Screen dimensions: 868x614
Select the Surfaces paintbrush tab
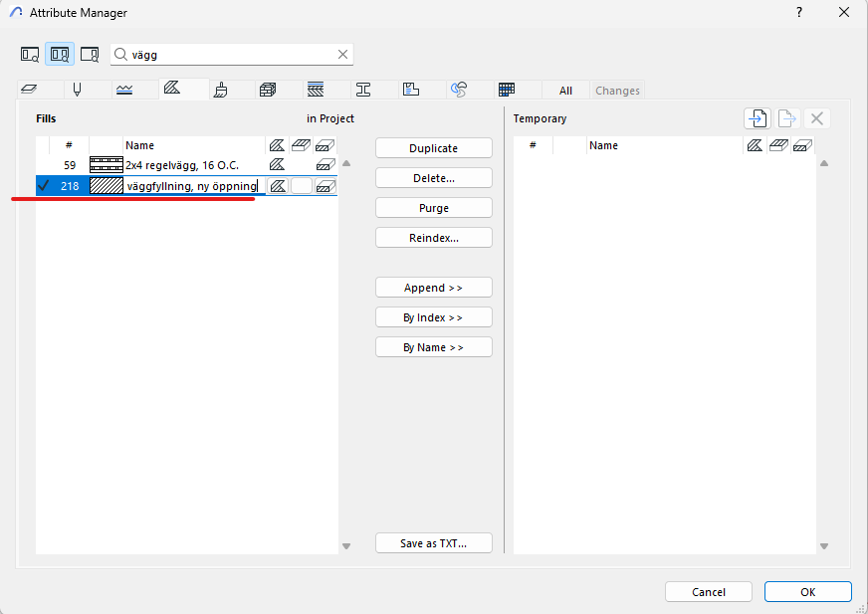(x=221, y=90)
